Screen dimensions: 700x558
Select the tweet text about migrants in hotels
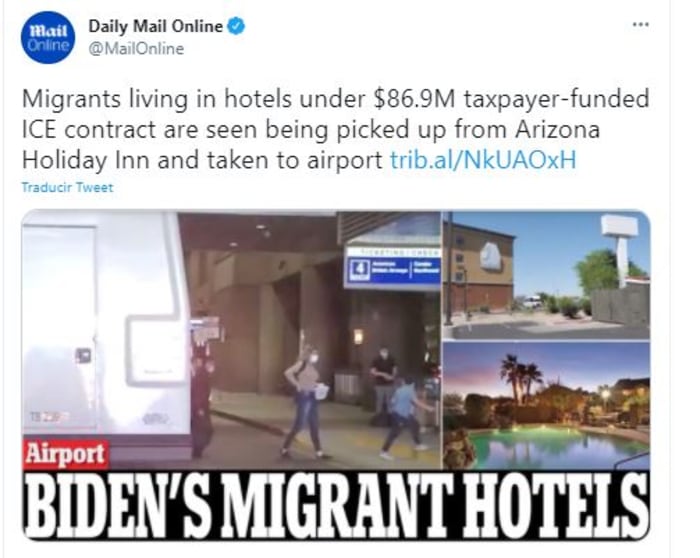(x=335, y=129)
